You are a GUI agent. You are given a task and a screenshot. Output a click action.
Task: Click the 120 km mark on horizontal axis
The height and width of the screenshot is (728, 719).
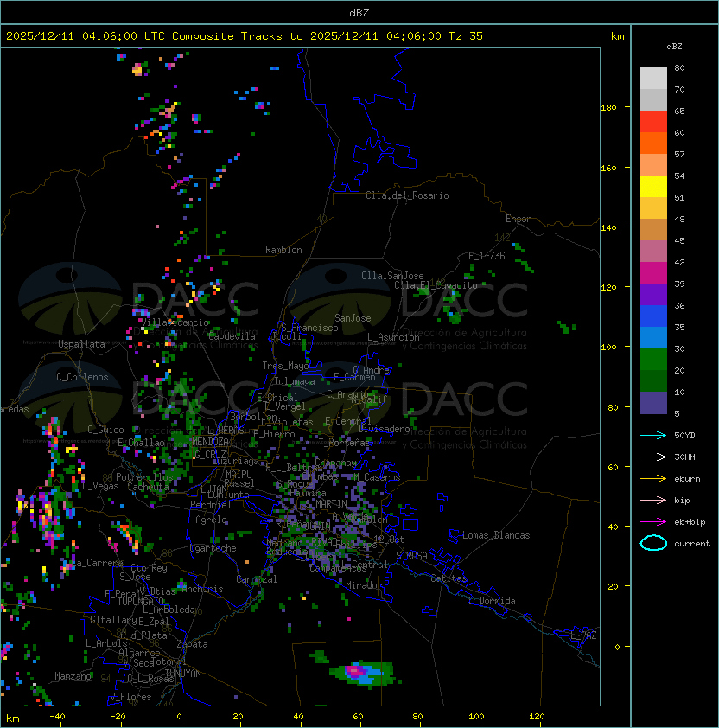coord(537,717)
